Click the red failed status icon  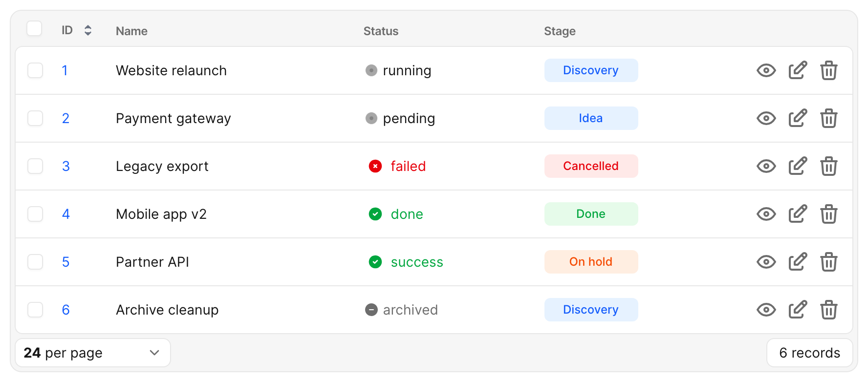click(375, 166)
